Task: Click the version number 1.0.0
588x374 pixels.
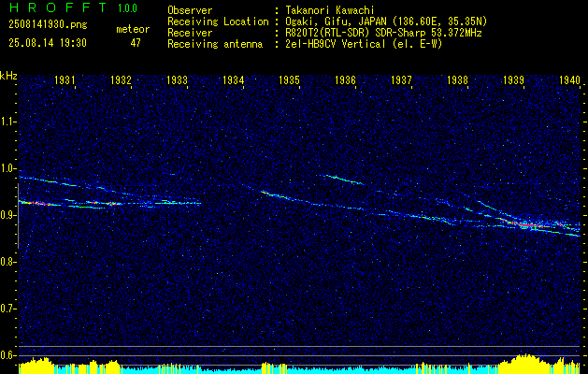Action: point(127,7)
